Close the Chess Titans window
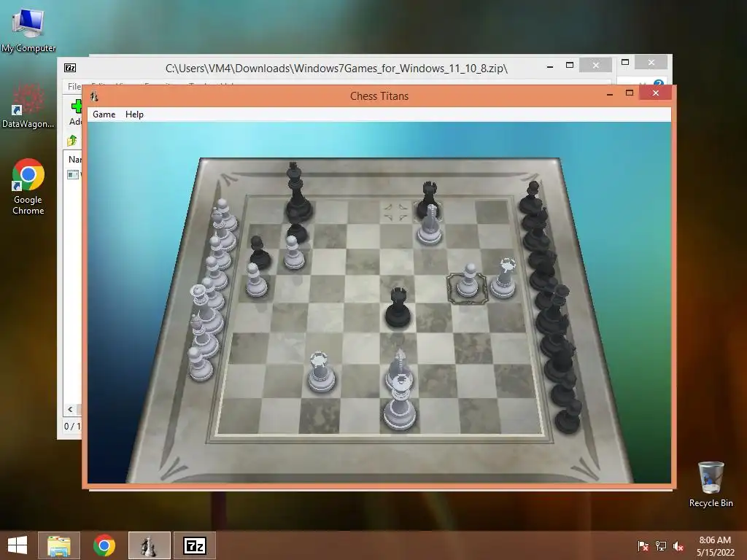The height and width of the screenshot is (560, 747). 656,93
